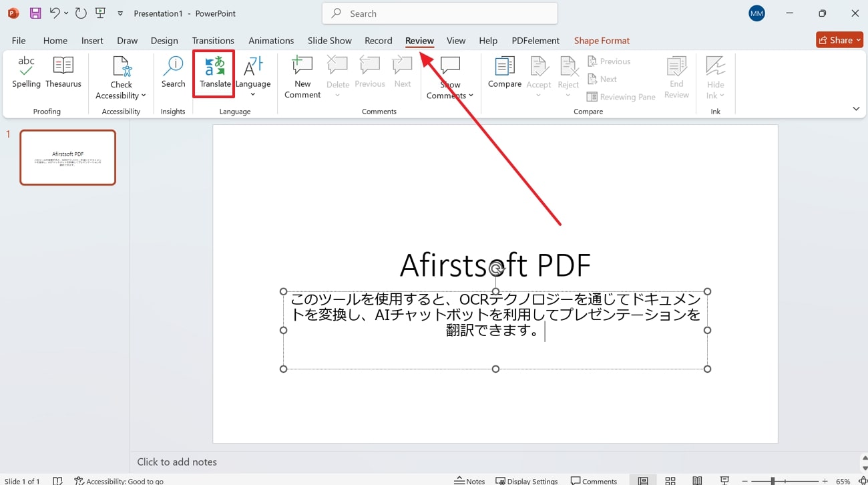Viewport: 868px width, 485px height.
Task: Run the Spelling check
Action: coord(27,73)
